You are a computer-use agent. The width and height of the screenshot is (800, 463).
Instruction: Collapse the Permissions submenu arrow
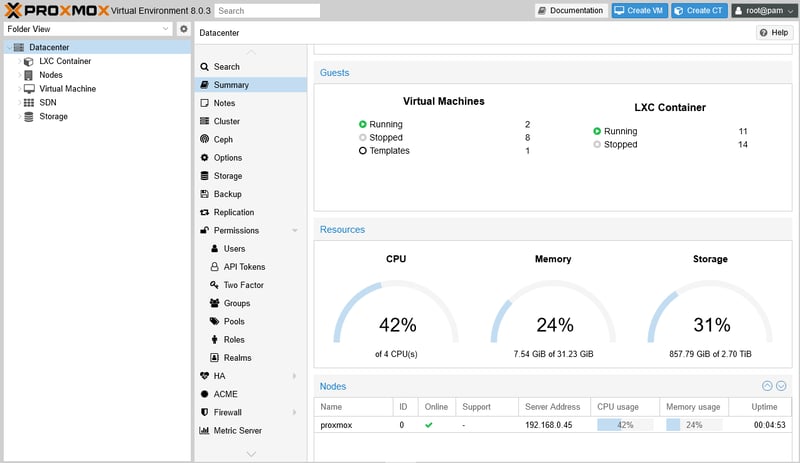tap(294, 231)
